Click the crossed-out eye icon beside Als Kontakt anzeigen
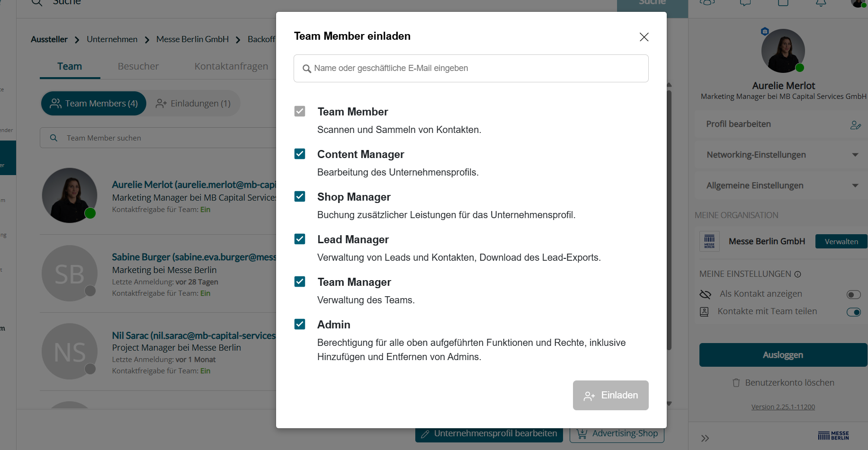The image size is (868, 450). tap(705, 294)
